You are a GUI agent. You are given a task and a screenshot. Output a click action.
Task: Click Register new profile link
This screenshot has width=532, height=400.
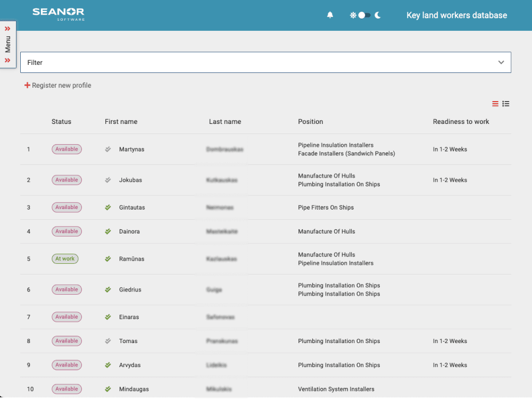61,85
